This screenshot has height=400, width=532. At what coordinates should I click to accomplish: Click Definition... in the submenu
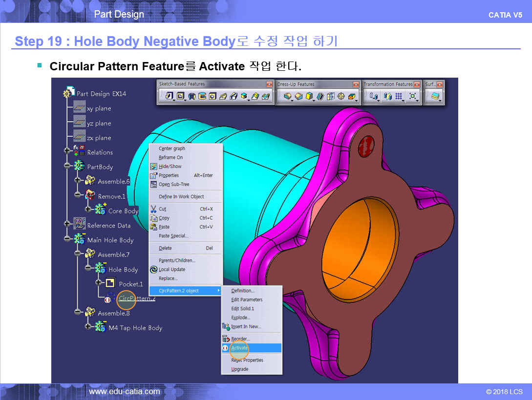(x=243, y=291)
